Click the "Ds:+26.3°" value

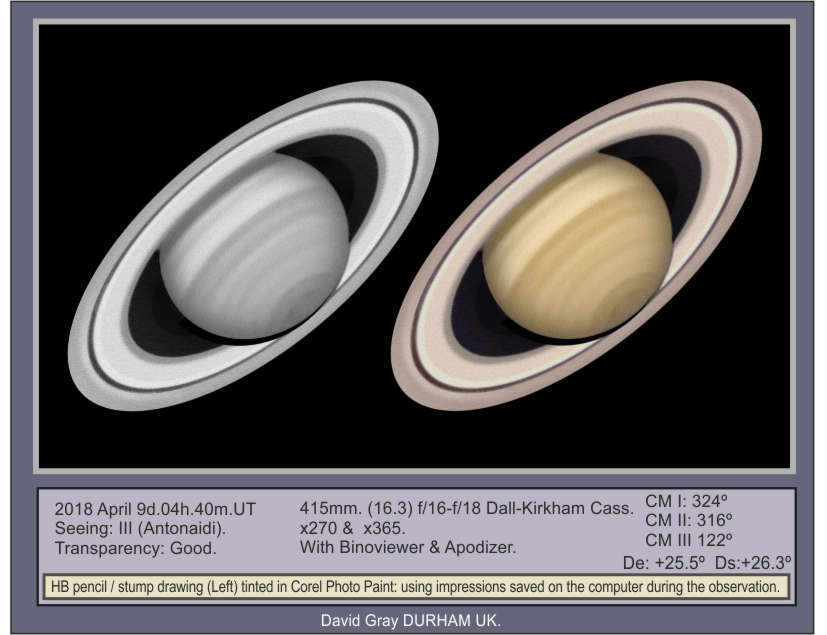pyautogui.click(x=753, y=563)
